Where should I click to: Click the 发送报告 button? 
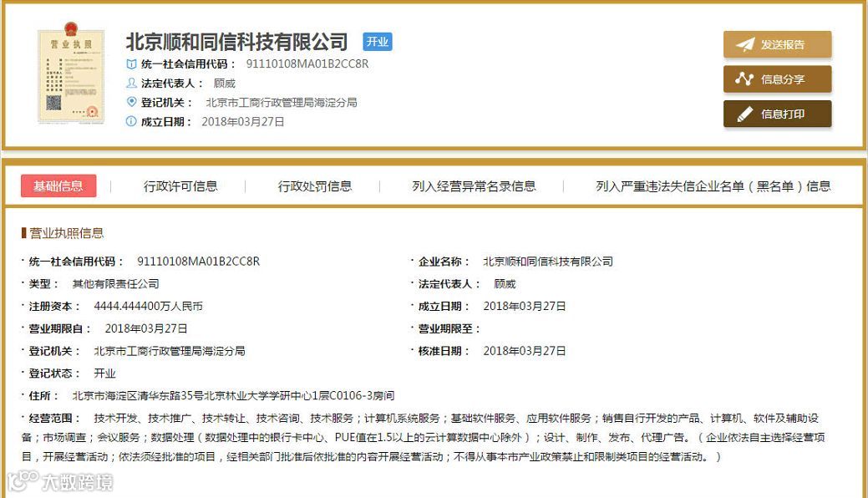(x=777, y=44)
